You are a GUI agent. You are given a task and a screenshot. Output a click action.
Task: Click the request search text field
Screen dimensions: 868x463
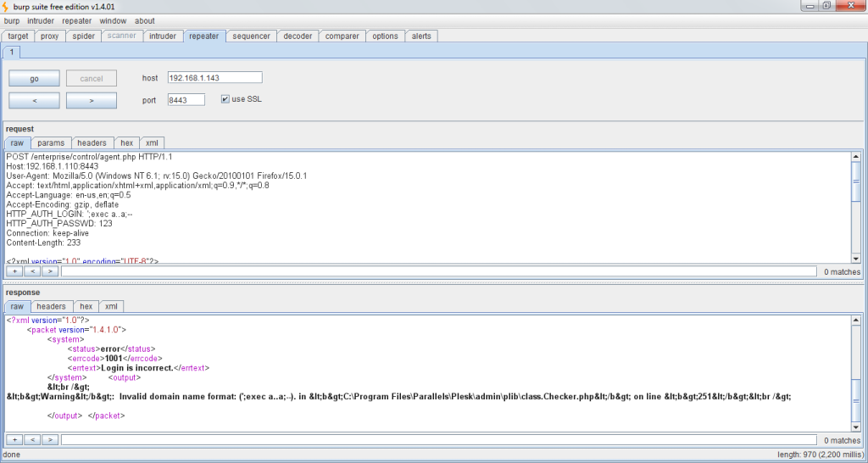click(x=438, y=271)
